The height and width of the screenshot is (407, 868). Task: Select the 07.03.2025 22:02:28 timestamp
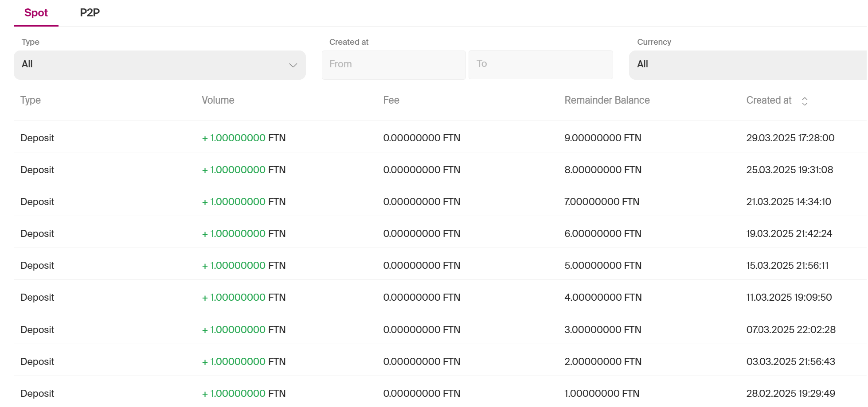coord(791,330)
